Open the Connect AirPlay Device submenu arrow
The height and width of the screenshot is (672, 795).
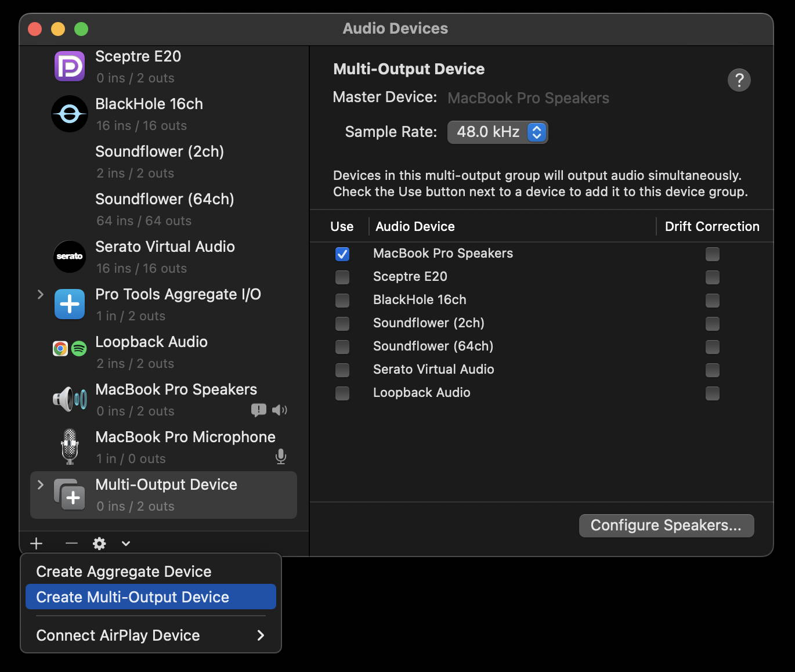pos(261,635)
